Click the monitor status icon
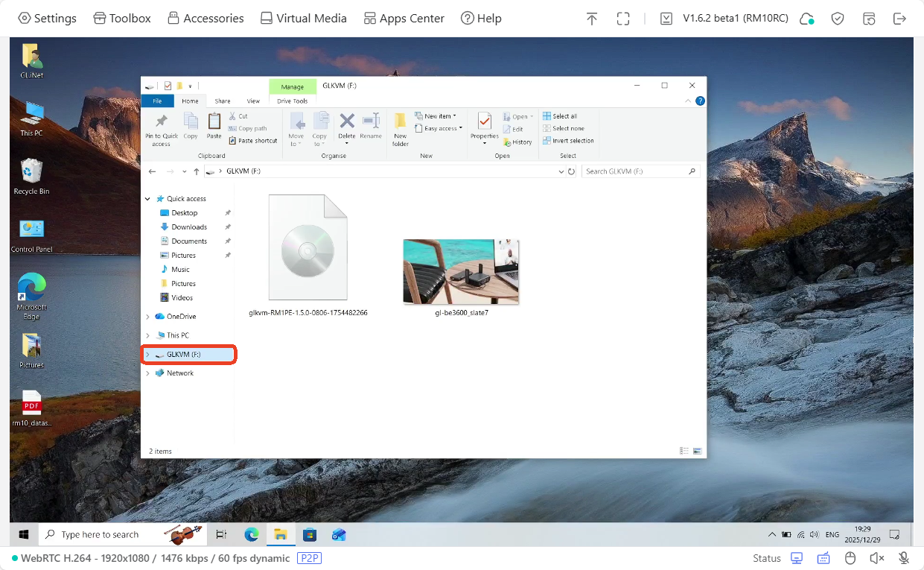Screen dimensions: 924x570 pos(797,558)
